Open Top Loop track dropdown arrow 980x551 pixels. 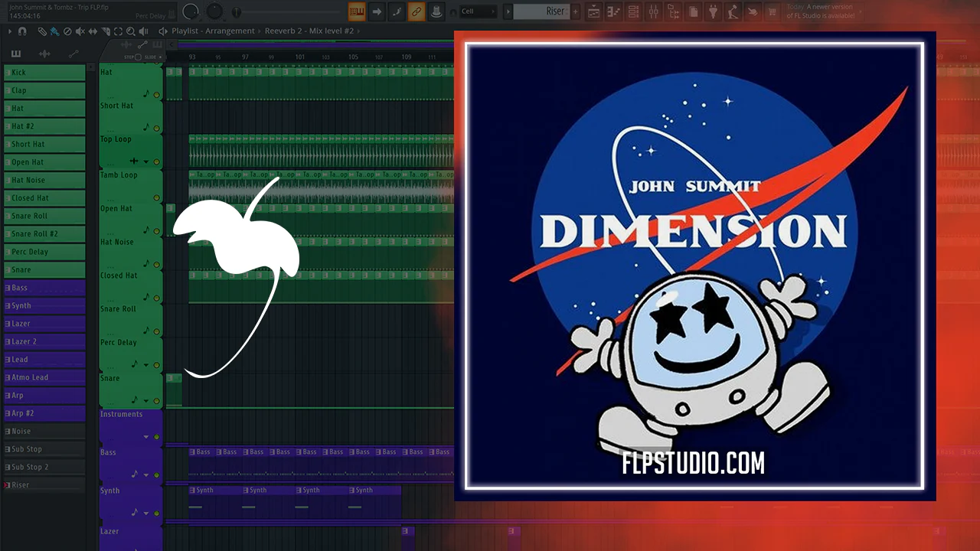coord(146,162)
